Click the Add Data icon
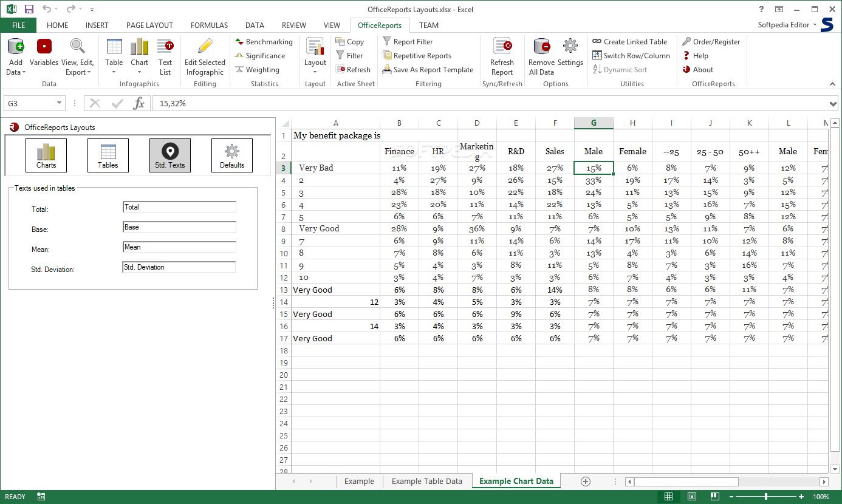Image resolution: width=842 pixels, height=504 pixels. tap(15, 47)
